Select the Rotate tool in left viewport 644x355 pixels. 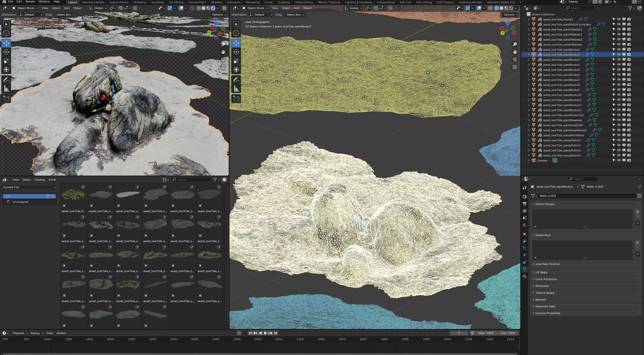pyautogui.click(x=6, y=52)
